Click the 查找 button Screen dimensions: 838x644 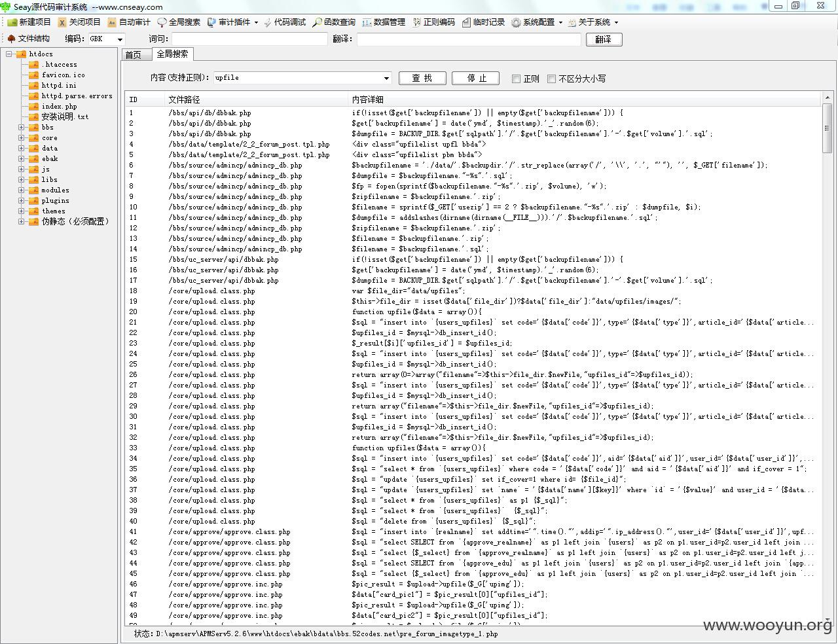tap(422, 78)
